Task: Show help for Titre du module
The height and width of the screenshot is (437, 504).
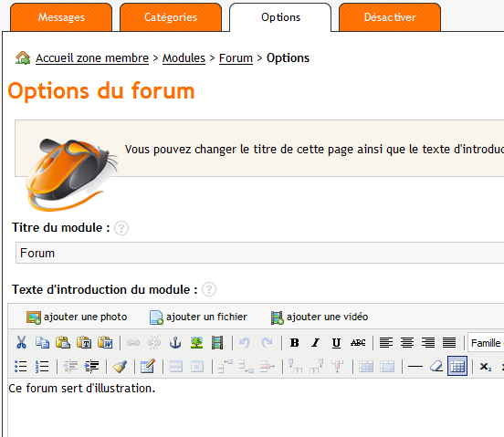Action: click(x=121, y=228)
